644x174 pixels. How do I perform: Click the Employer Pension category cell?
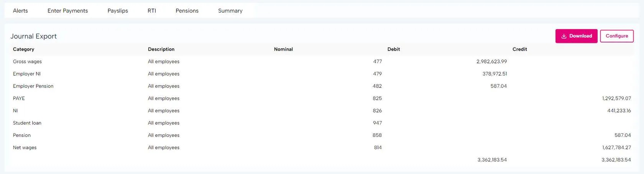tap(33, 86)
